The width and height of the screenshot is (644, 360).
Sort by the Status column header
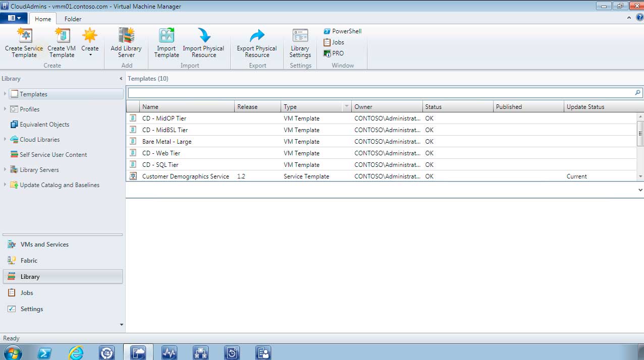[458, 107]
